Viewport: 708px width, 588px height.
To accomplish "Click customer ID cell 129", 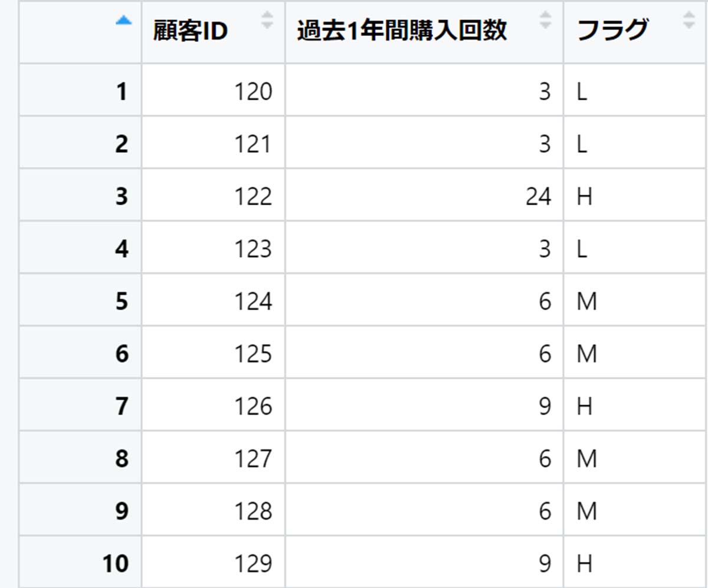I will 213,563.
